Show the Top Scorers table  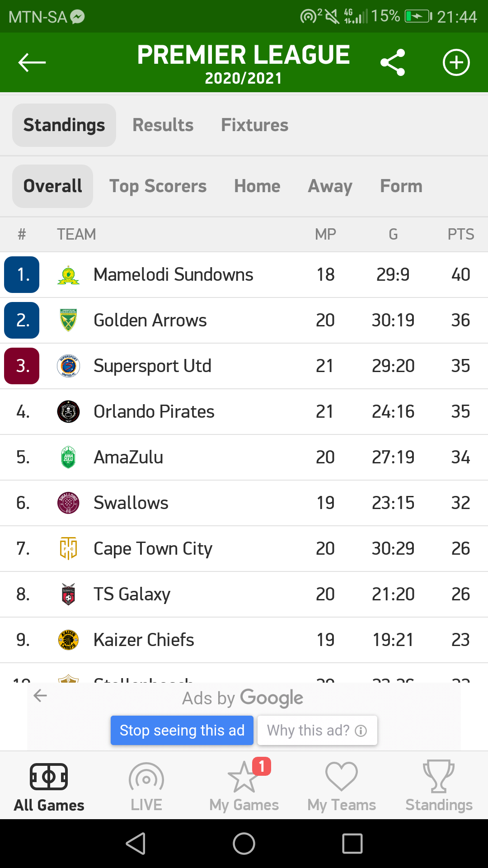point(158,186)
